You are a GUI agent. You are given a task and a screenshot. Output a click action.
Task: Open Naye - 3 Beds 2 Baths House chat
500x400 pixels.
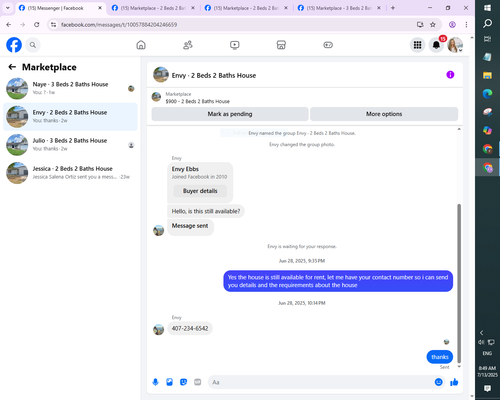(x=70, y=88)
